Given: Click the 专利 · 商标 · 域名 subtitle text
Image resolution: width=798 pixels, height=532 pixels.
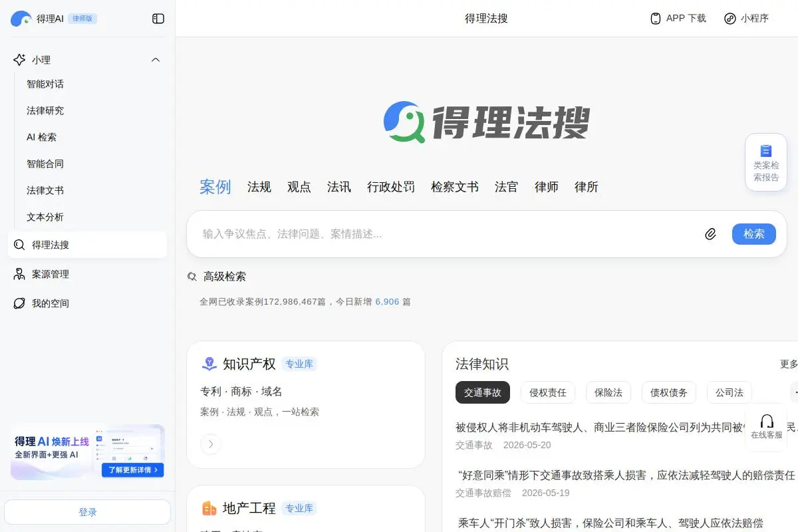Looking at the screenshot, I should pyautogui.click(x=241, y=392).
